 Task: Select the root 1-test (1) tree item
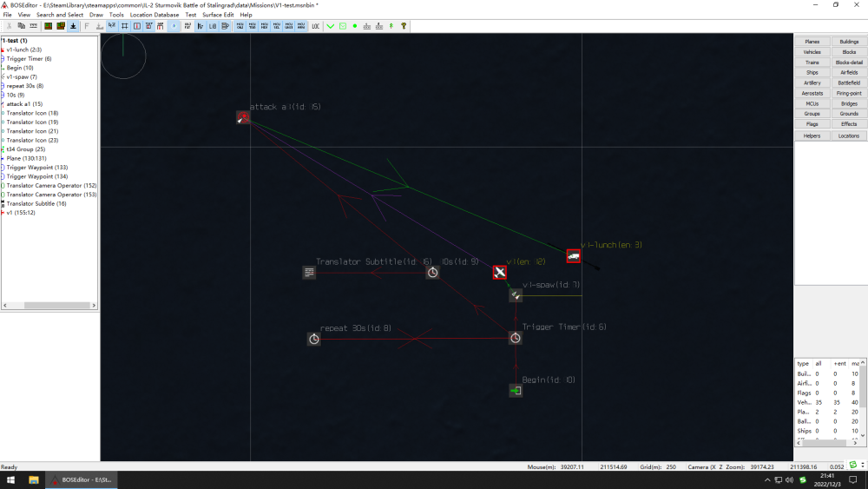[15, 41]
